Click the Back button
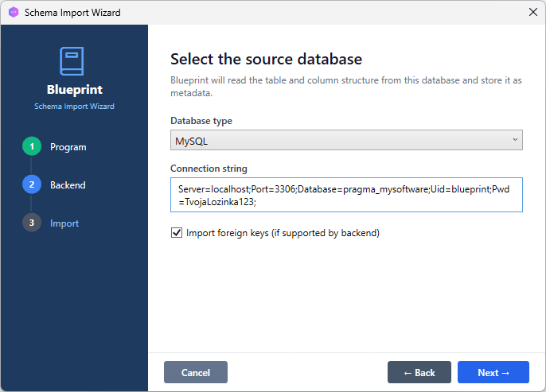This screenshot has height=392, width=546. point(419,372)
